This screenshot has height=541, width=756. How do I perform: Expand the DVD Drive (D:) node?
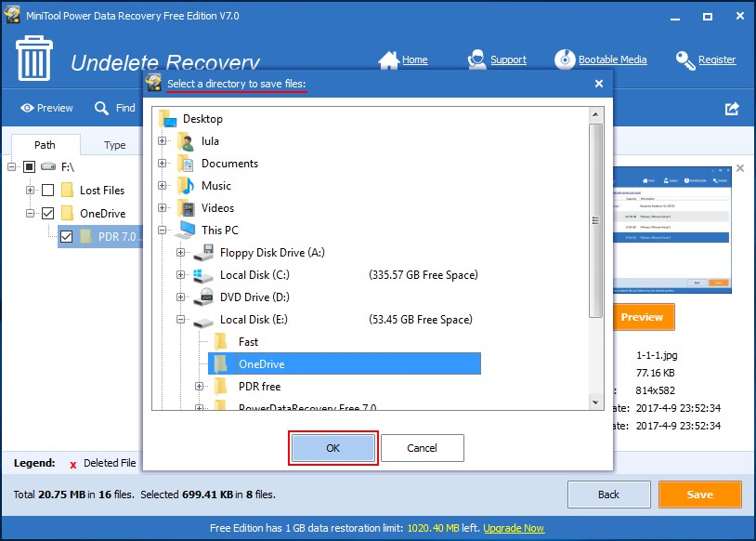pos(180,297)
